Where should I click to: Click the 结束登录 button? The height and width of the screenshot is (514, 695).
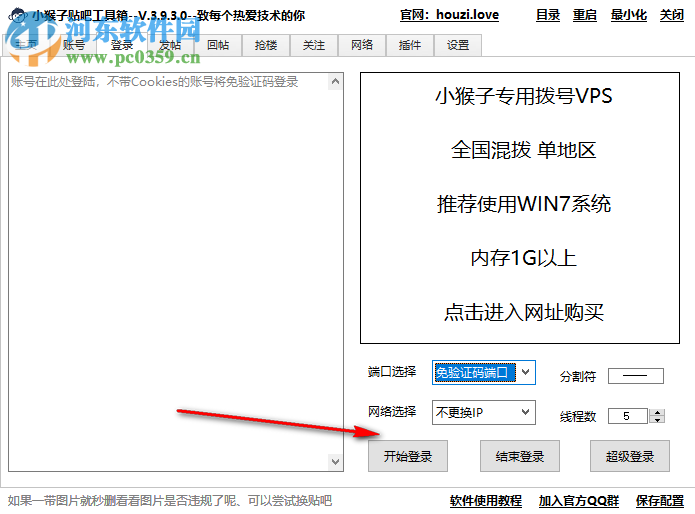pyautogui.click(x=519, y=456)
